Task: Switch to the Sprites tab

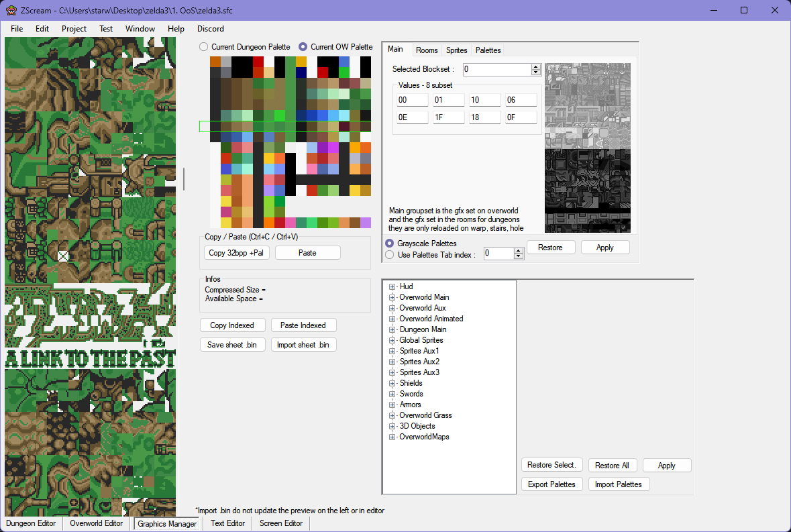Action: pos(456,50)
